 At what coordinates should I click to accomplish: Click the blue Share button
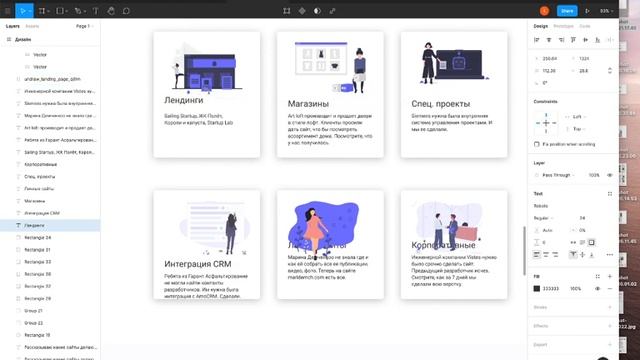(567, 11)
